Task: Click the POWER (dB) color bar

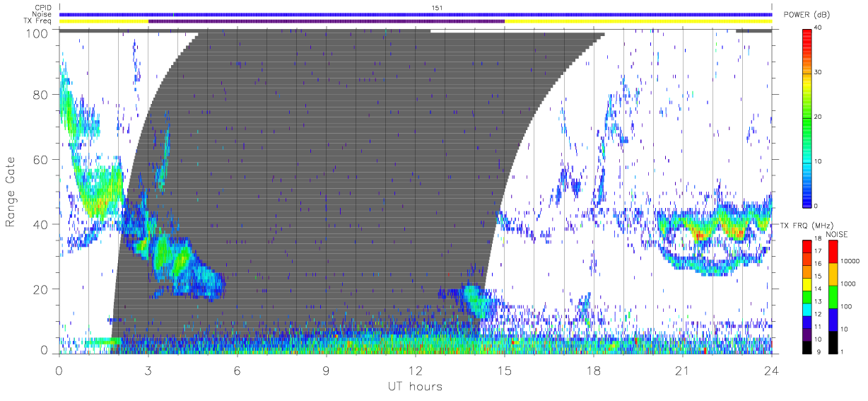Action: (x=807, y=117)
